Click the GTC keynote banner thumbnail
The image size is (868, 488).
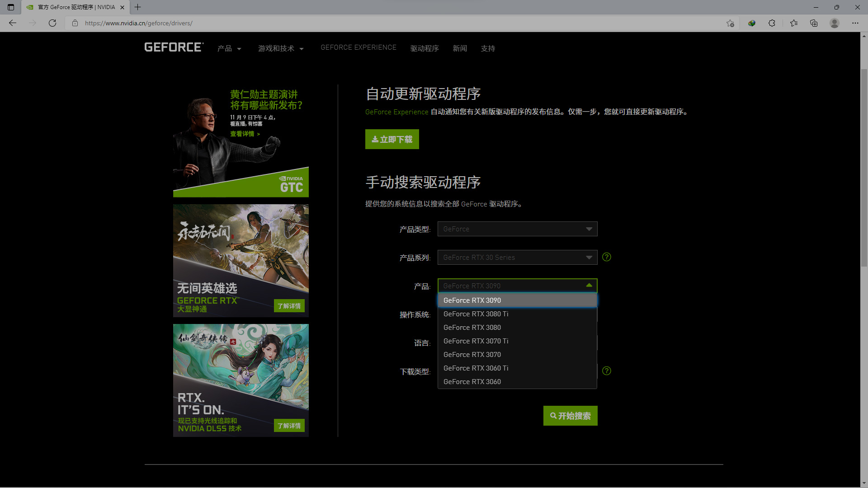(x=241, y=141)
